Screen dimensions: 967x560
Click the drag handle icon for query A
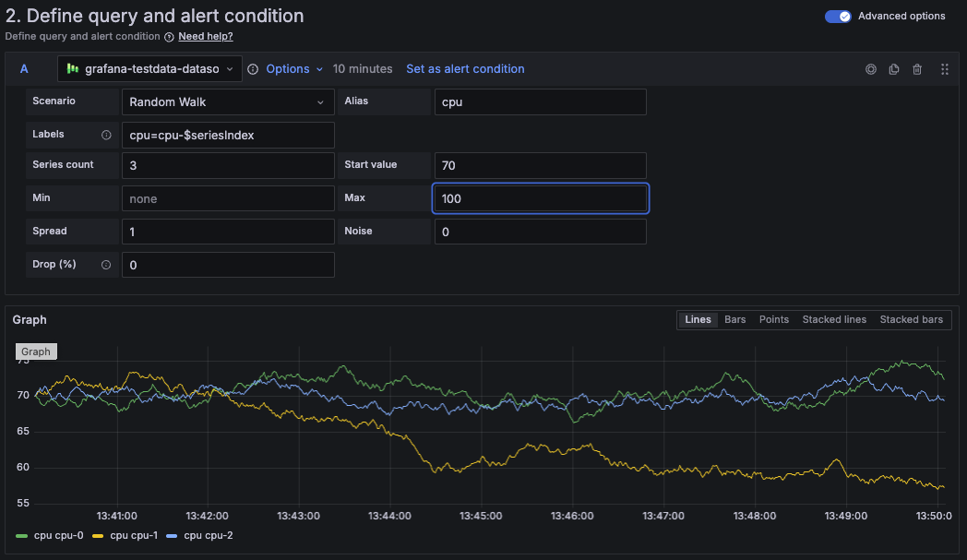944,69
